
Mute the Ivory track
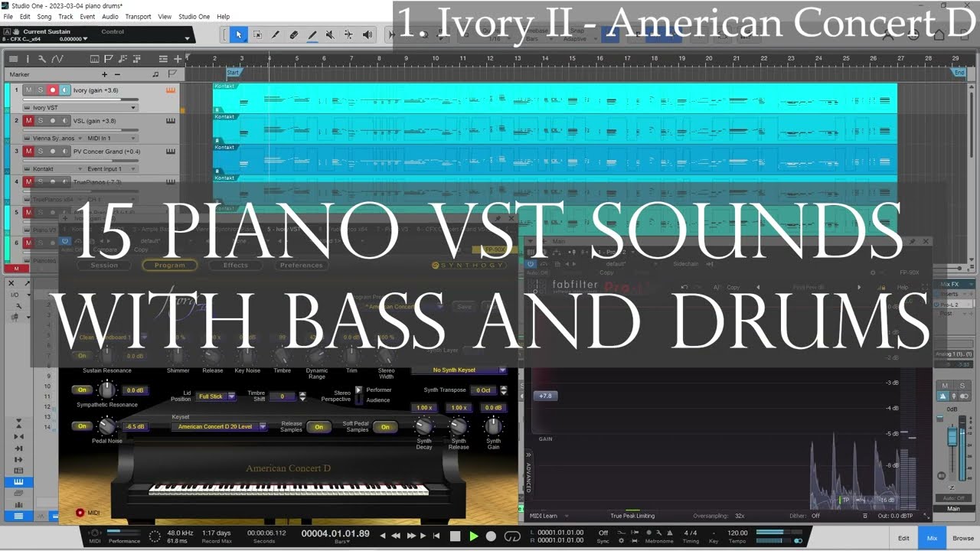pyautogui.click(x=28, y=90)
